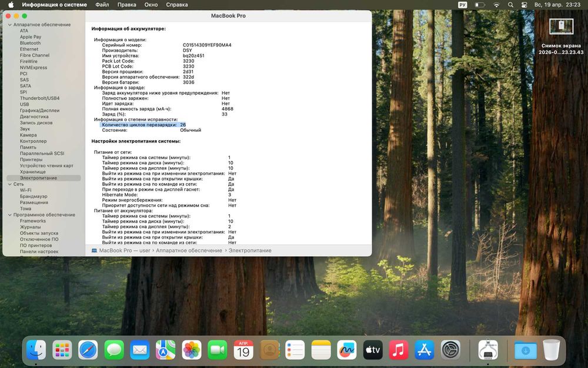The width and height of the screenshot is (588, 368).
Task: Click the System Information chip icon in Dock
Action: click(x=488, y=350)
